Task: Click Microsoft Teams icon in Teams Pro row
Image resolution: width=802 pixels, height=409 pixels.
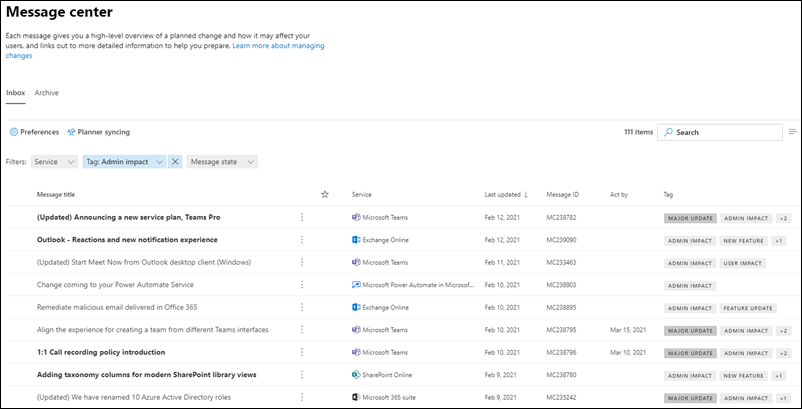Action: coord(356,217)
